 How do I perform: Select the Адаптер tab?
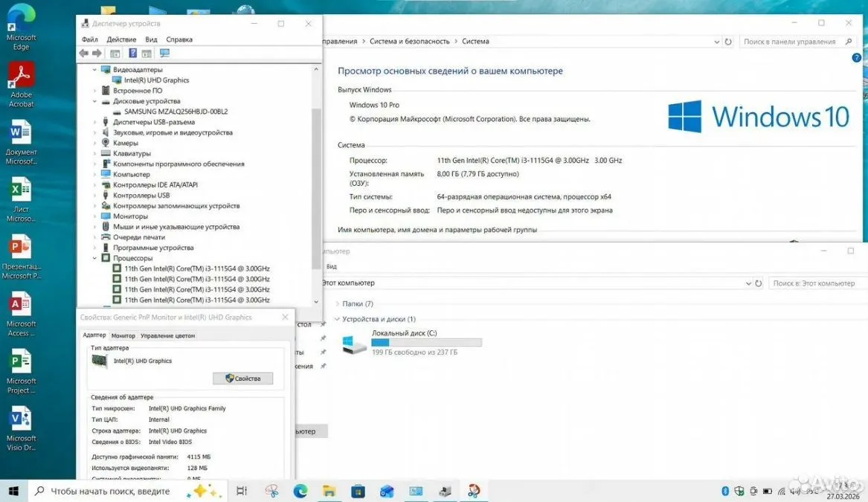pyautogui.click(x=94, y=335)
